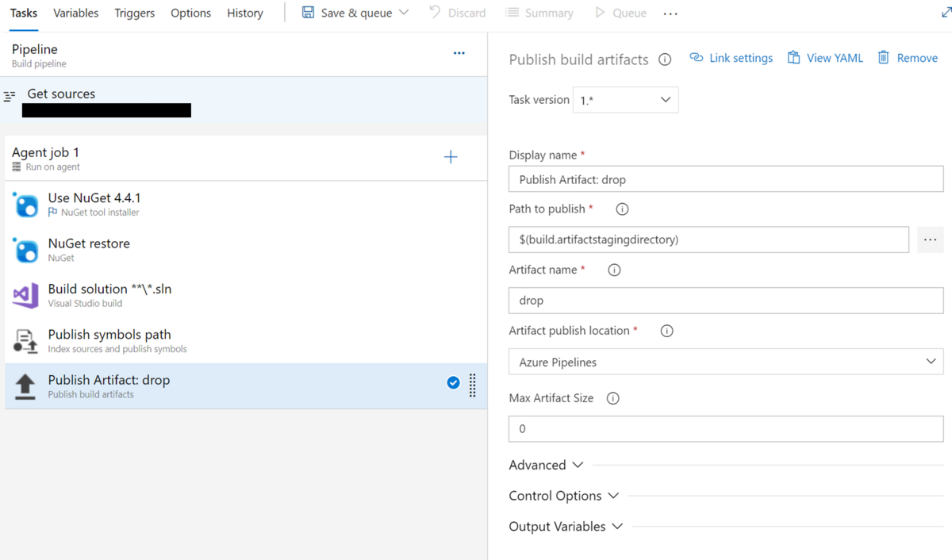The height and width of the screenshot is (560, 952).
Task: Click the Path to publish input field
Action: tap(708, 240)
